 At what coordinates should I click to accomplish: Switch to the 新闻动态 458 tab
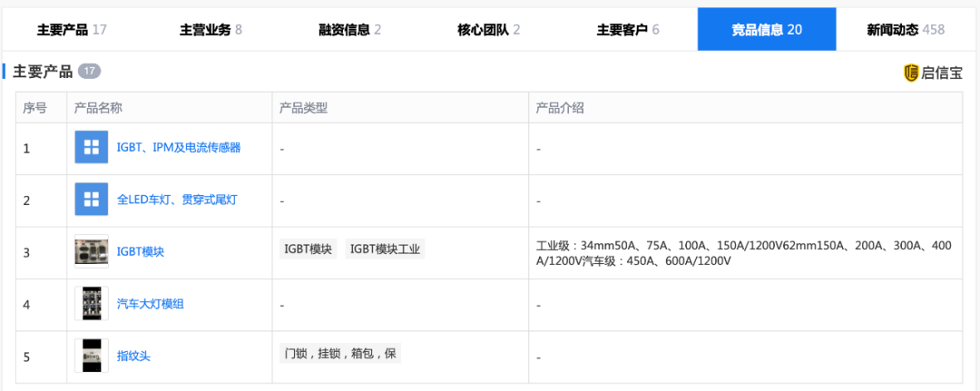point(906,29)
